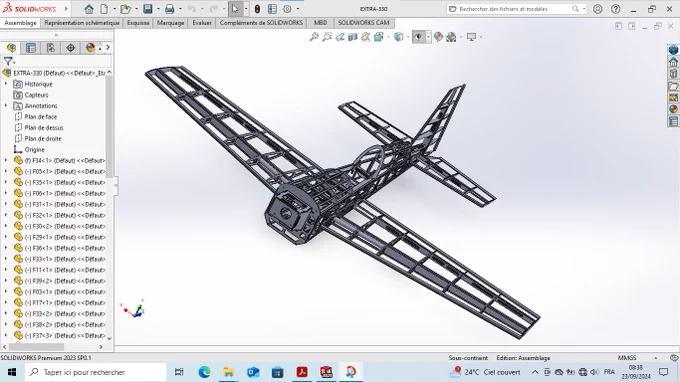Activate the Select cursor tool
Screen dimensions: 680x382
point(235,9)
